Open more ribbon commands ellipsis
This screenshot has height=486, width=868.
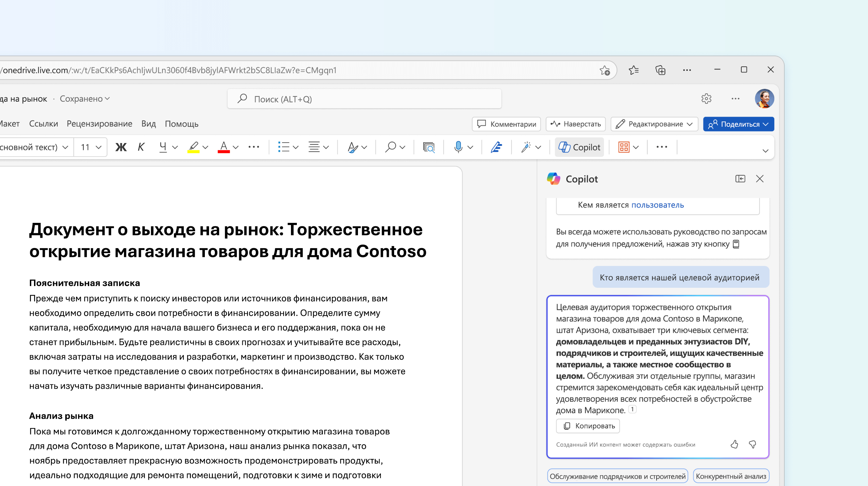tap(662, 147)
